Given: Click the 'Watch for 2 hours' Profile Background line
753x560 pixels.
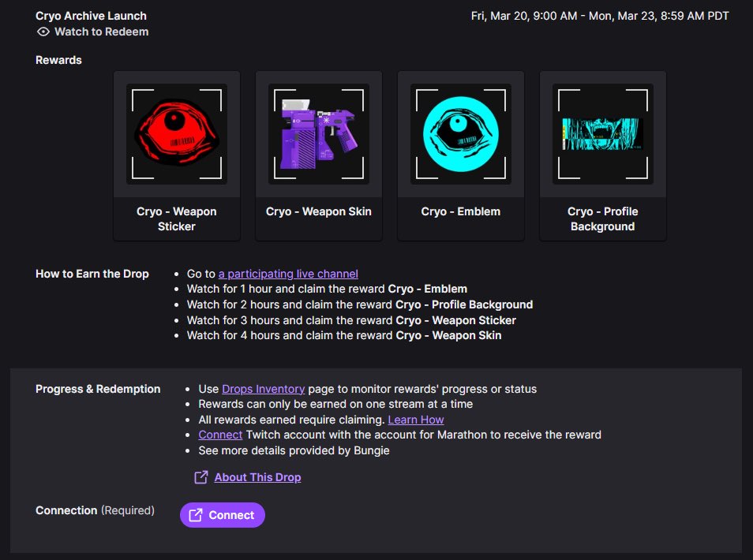Looking at the screenshot, I should click(360, 304).
